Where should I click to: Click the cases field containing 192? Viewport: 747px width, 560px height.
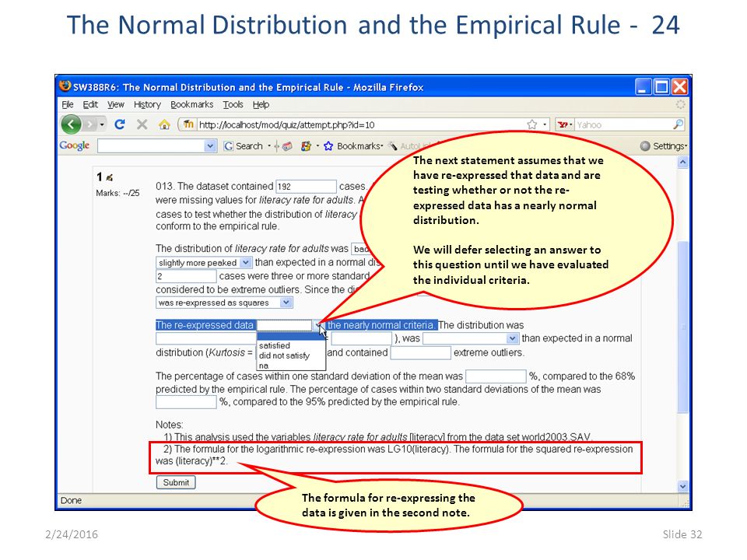click(307, 187)
